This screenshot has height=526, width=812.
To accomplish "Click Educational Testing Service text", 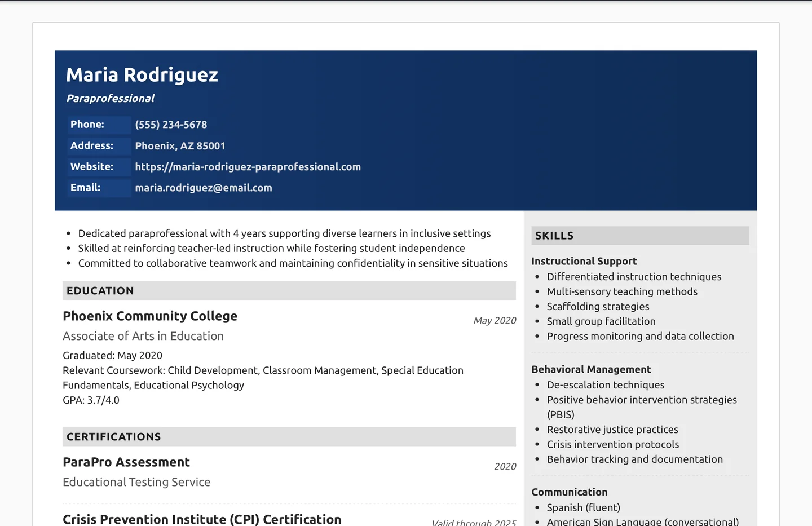I will tap(136, 482).
